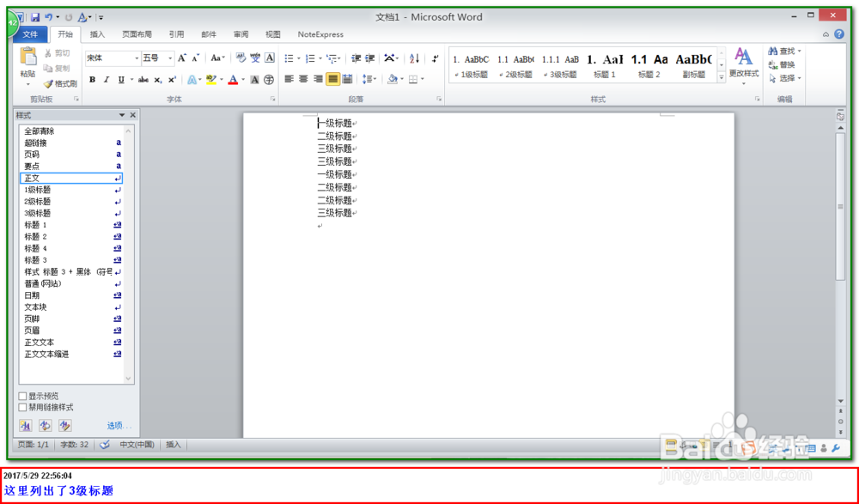859x504 pixels.
Task: Open the font color dropdown arrow
Action: point(241,79)
